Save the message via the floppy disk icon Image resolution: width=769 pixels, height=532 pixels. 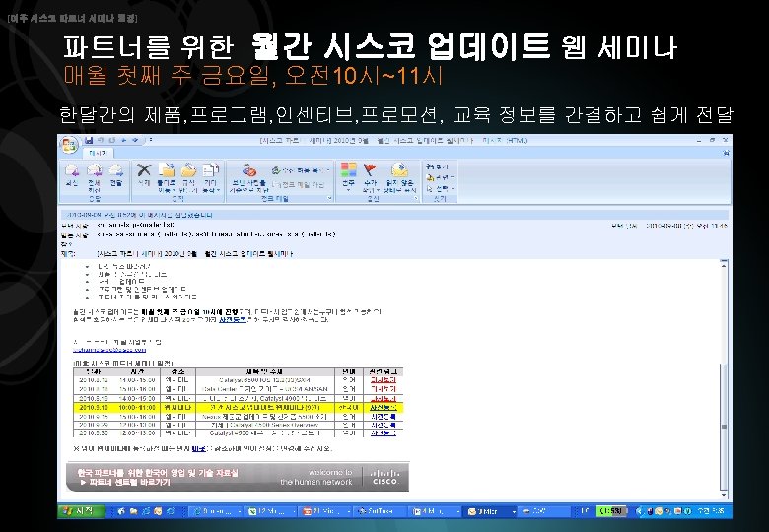(89, 140)
